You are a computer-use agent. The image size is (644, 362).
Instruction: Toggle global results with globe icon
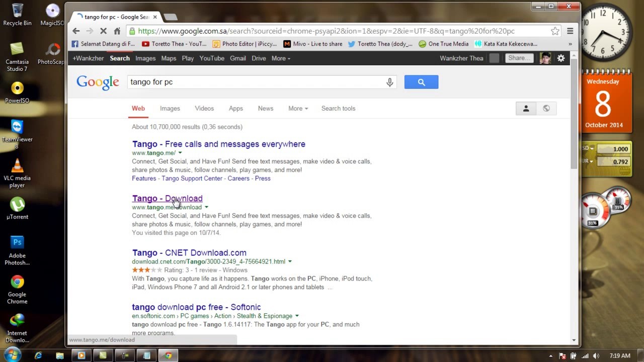[x=546, y=109]
